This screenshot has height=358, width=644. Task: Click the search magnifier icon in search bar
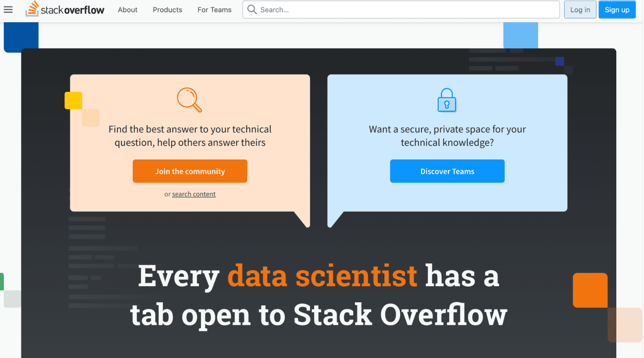pos(252,10)
